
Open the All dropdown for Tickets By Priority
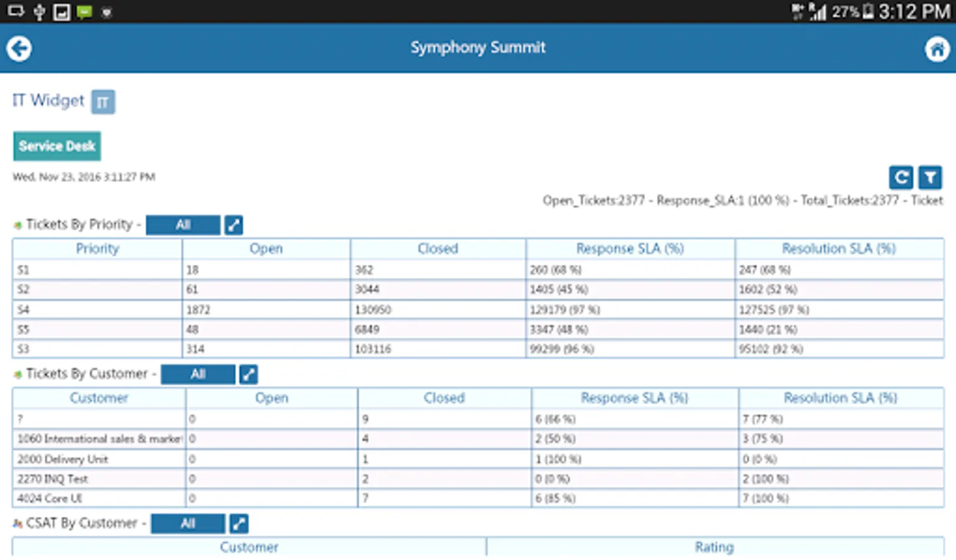(x=183, y=225)
